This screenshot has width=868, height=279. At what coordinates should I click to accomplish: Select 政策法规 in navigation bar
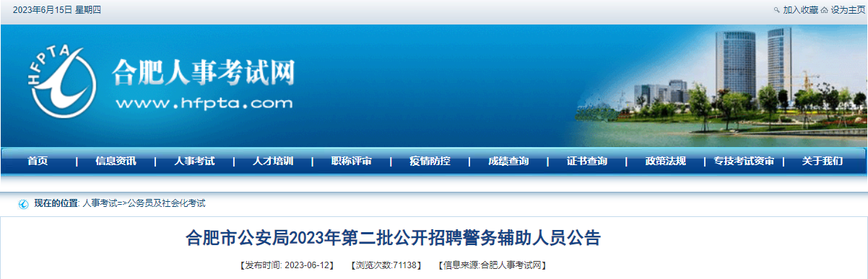[x=666, y=161]
